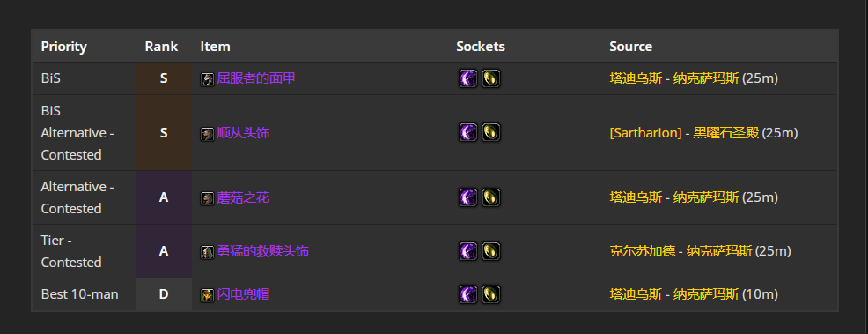Screen dimensions: 868x334
Task: Click the yellow socket in 勇猛的救赎头饰 row
Action: (491, 251)
